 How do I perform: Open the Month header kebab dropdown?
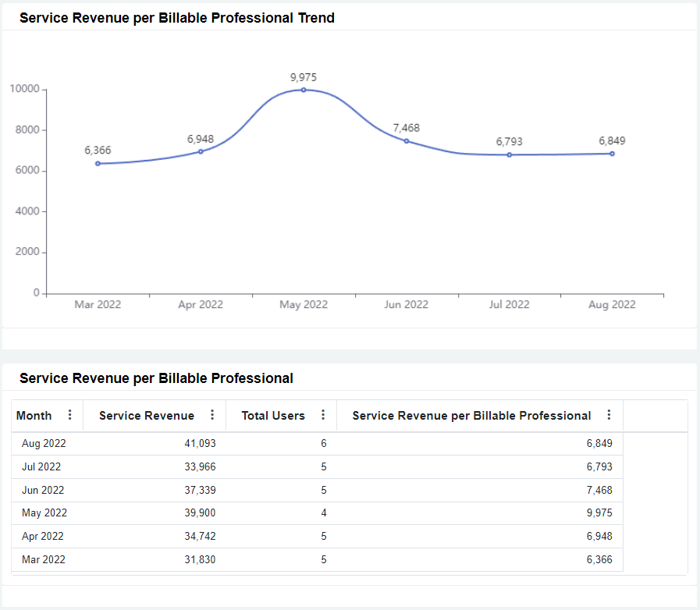click(x=69, y=415)
